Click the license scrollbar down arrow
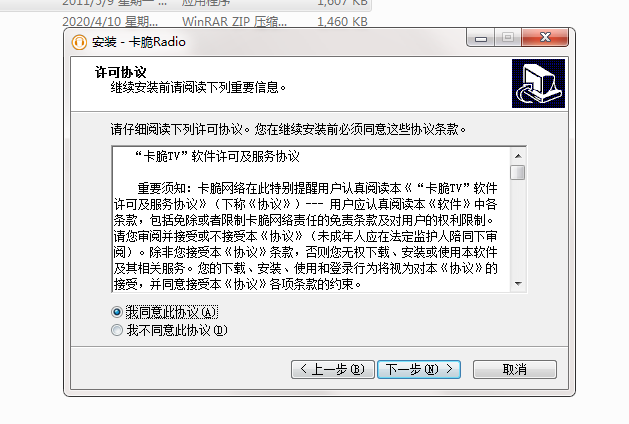Viewport: 629px width, 424px height. click(518, 284)
